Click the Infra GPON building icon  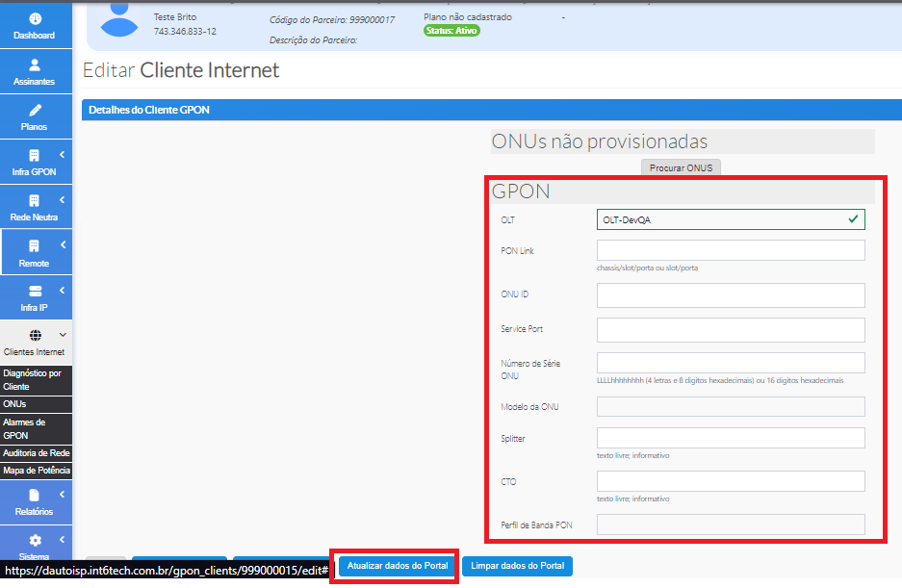tap(35, 156)
